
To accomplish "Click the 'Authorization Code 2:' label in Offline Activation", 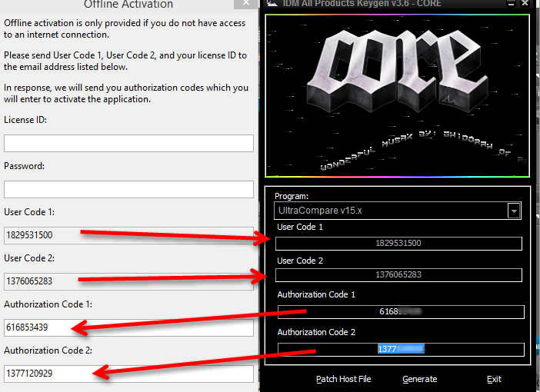I will click(48, 350).
